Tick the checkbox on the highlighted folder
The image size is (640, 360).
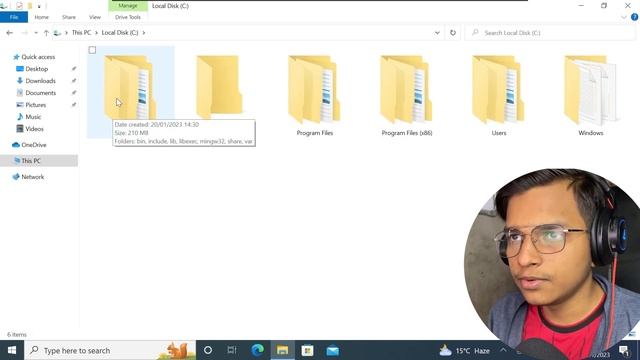92,50
